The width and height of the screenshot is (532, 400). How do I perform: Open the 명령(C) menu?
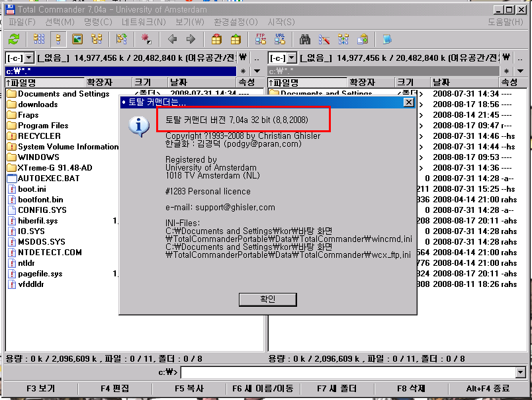[x=98, y=22]
